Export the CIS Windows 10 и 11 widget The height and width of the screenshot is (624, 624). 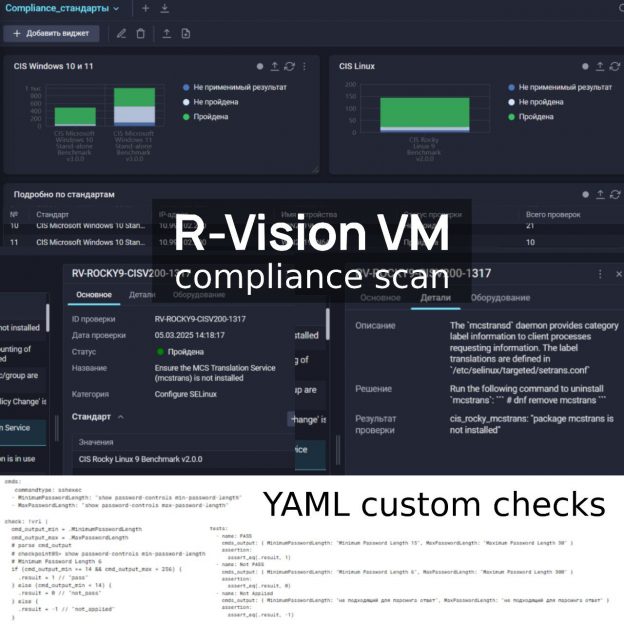tap(275, 66)
